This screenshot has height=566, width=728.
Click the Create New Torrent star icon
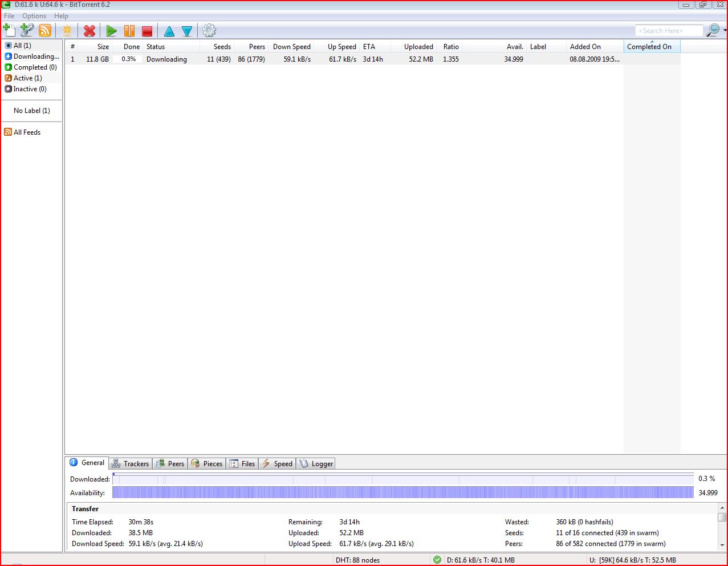(x=67, y=30)
